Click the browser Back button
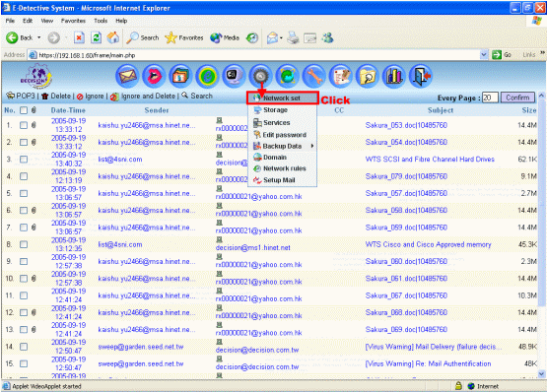 coord(19,37)
